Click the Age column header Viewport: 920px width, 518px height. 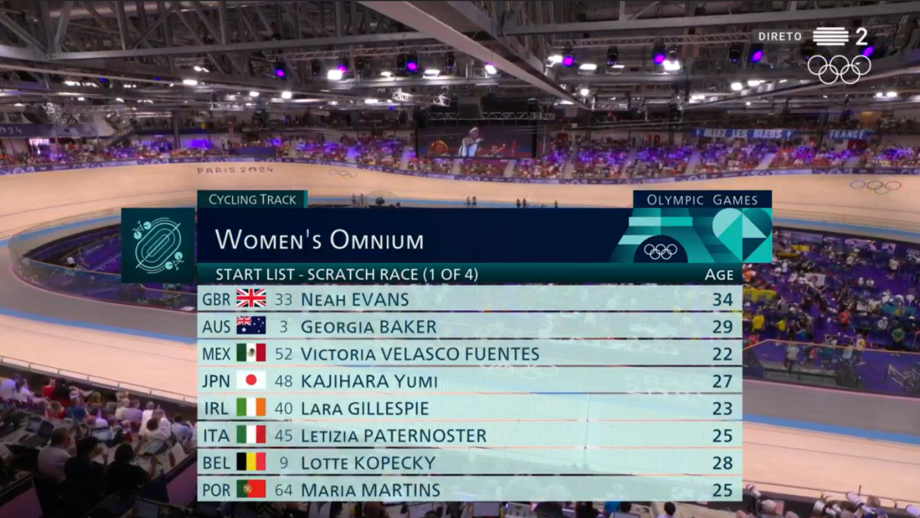point(719,274)
